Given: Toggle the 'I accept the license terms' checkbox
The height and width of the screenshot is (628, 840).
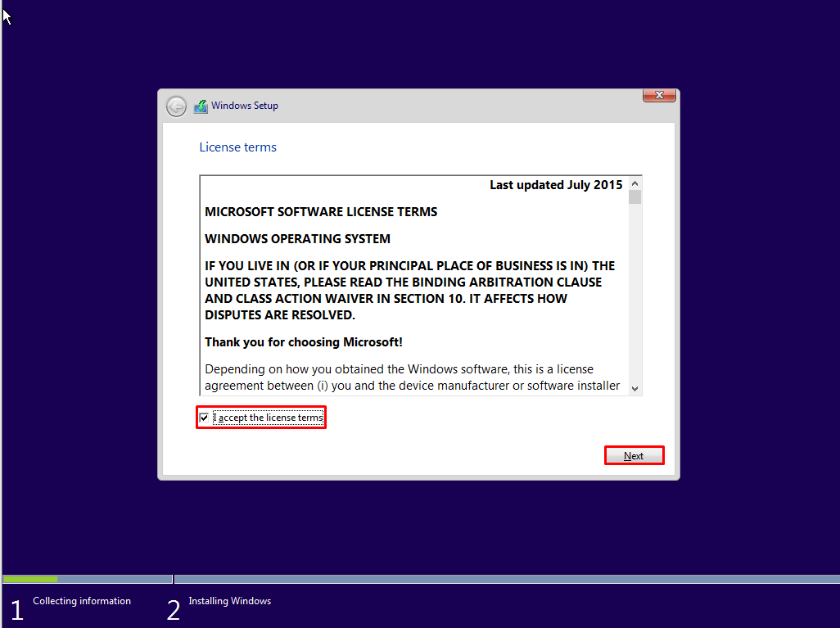Looking at the screenshot, I should tap(204, 418).
